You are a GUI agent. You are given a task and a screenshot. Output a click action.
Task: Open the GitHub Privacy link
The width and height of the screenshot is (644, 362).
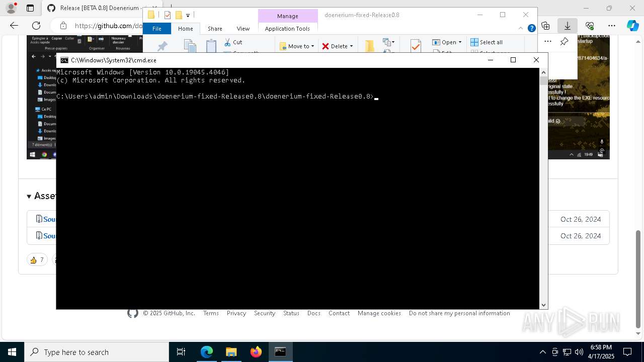(x=236, y=313)
